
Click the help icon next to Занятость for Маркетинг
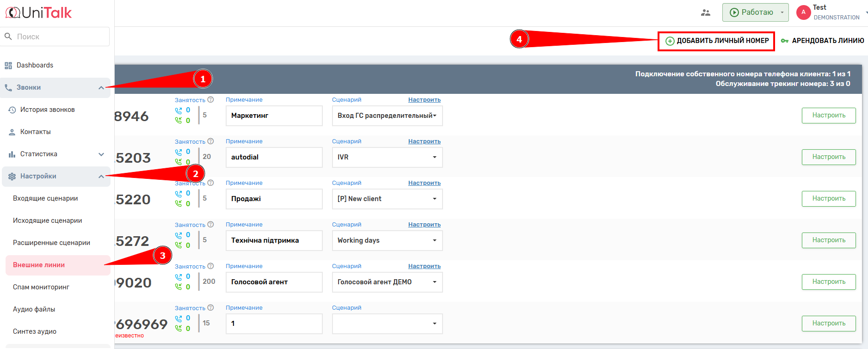click(210, 100)
